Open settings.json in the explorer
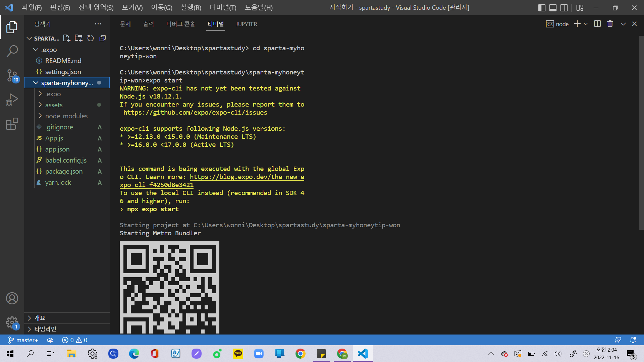 67,72
